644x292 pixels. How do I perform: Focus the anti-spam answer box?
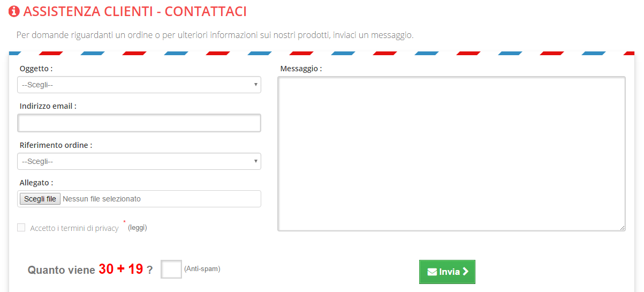(x=171, y=269)
